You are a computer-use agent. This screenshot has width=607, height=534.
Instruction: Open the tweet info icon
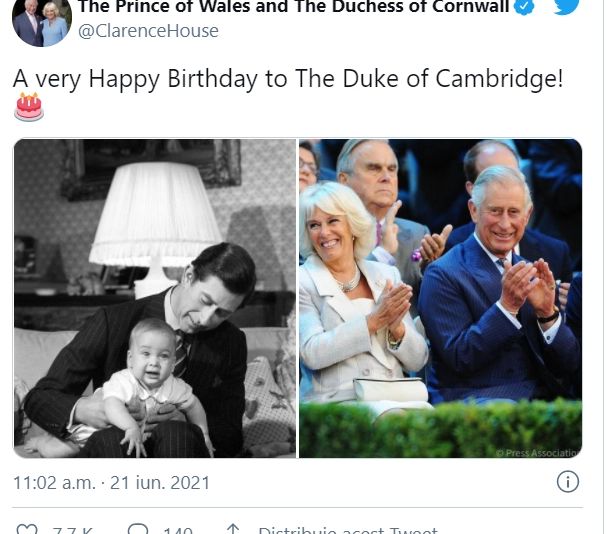567,482
